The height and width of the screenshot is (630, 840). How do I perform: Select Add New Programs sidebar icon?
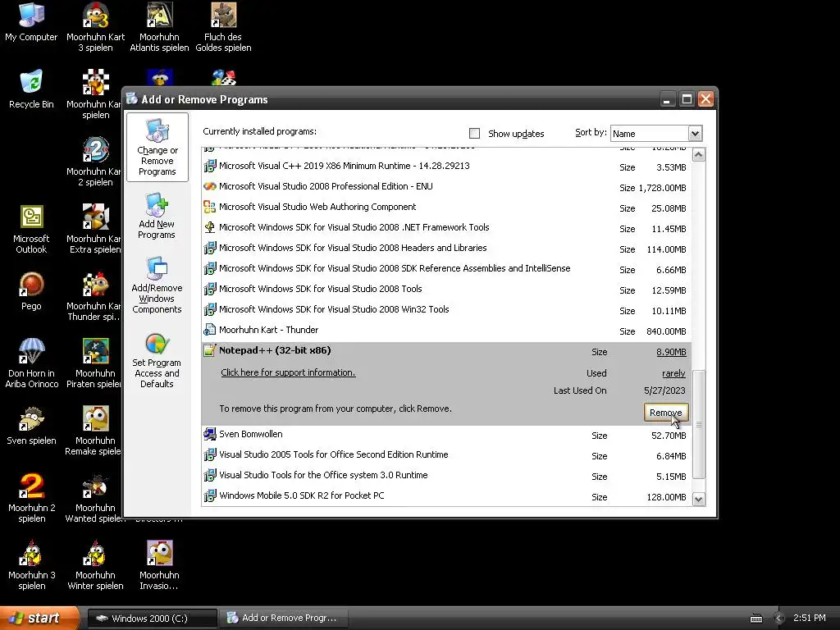(157, 216)
